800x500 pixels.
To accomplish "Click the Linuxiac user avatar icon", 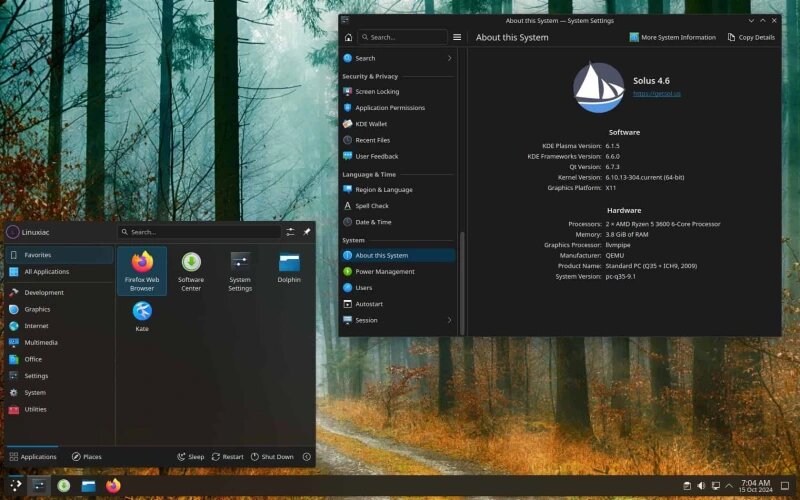I will pos(12,232).
